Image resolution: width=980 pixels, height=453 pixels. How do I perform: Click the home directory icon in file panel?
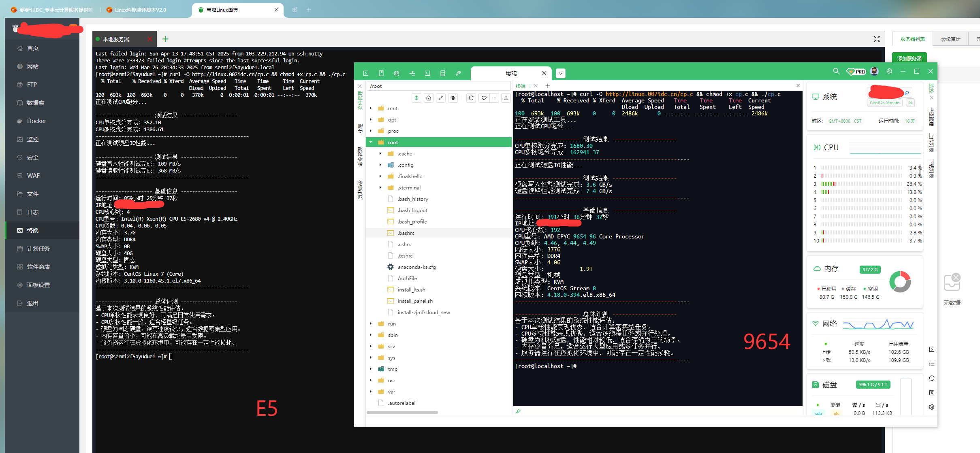click(x=428, y=98)
